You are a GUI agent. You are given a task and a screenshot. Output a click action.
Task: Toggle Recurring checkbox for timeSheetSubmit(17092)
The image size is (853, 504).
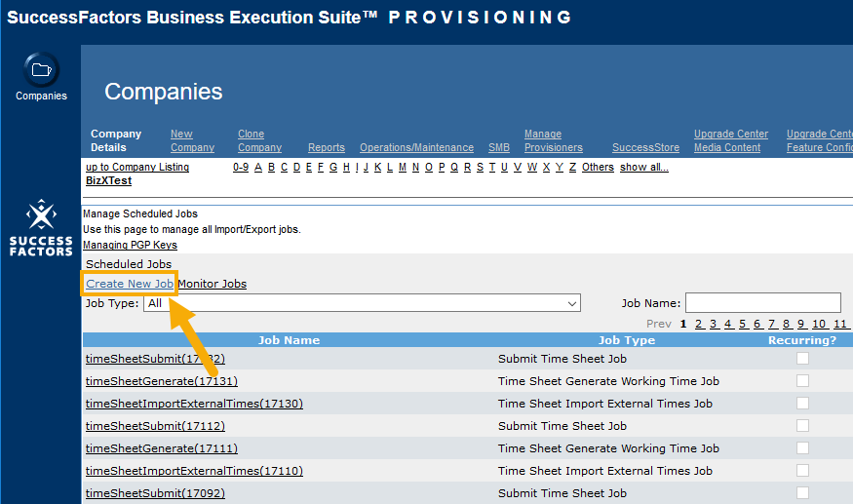[802, 492]
